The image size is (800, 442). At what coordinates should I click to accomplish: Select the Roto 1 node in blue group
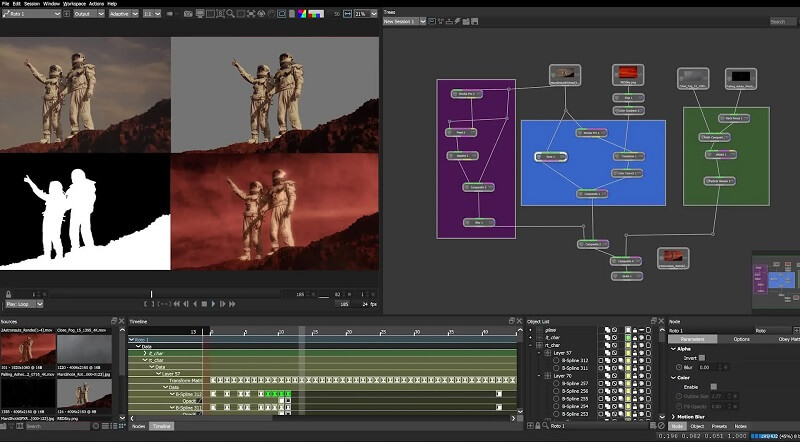tap(551, 157)
